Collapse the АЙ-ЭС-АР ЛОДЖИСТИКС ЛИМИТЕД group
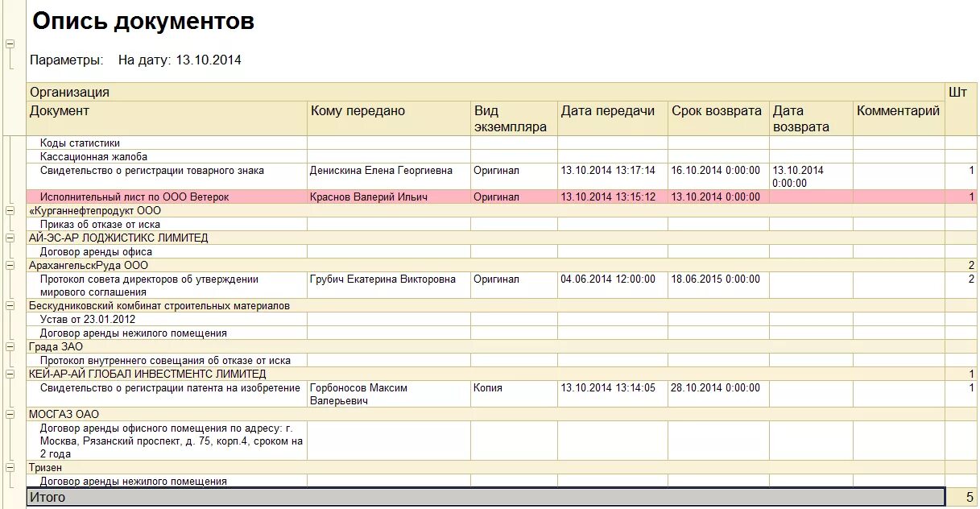980x509 pixels. pyautogui.click(x=10, y=238)
